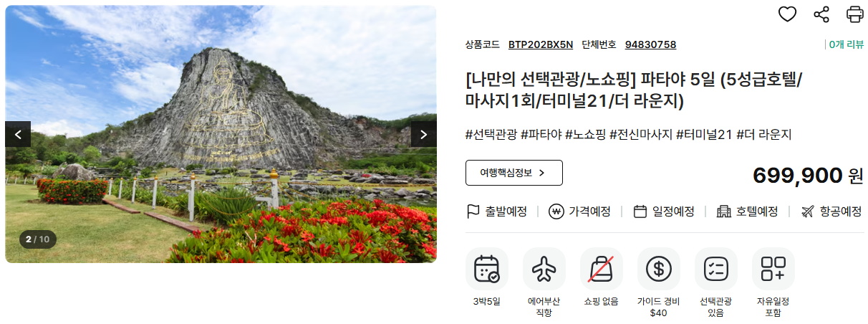Image resolution: width=868 pixels, height=324 pixels.
Task: Show the next photo with right arrow
Action: (423, 134)
